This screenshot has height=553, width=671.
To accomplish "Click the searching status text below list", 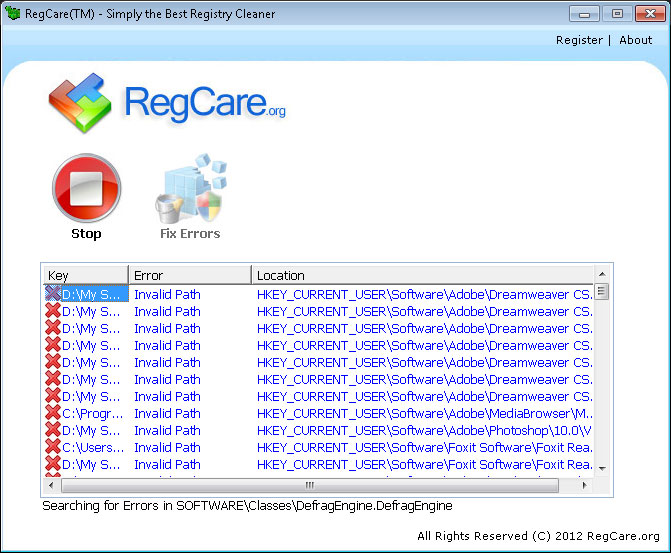I will [247, 506].
